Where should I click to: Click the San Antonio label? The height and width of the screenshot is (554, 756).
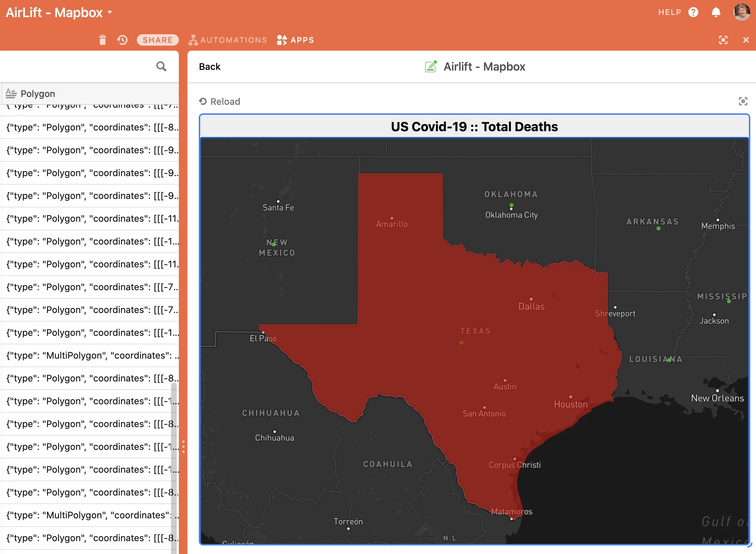[x=484, y=414]
